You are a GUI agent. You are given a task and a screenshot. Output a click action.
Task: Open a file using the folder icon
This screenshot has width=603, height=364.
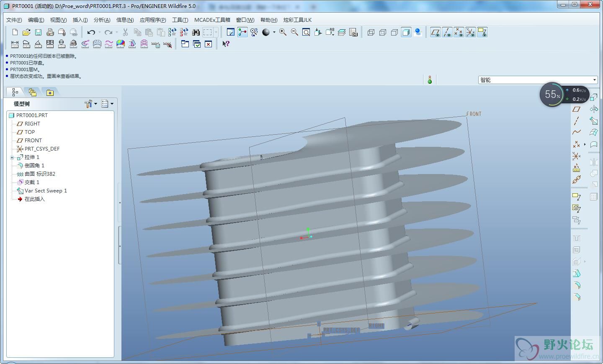(26, 32)
